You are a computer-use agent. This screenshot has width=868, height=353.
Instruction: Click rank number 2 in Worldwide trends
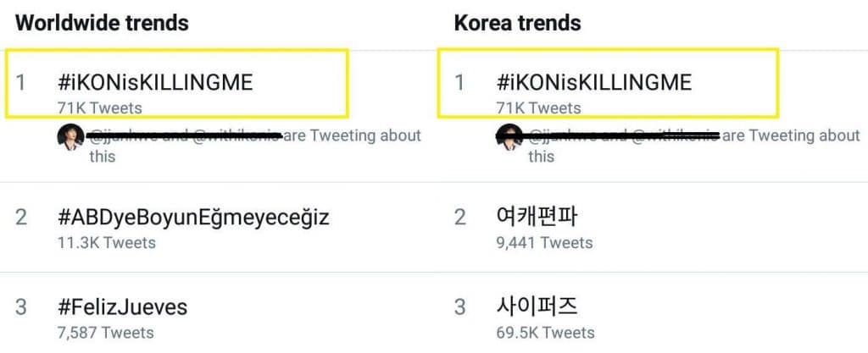point(21,218)
